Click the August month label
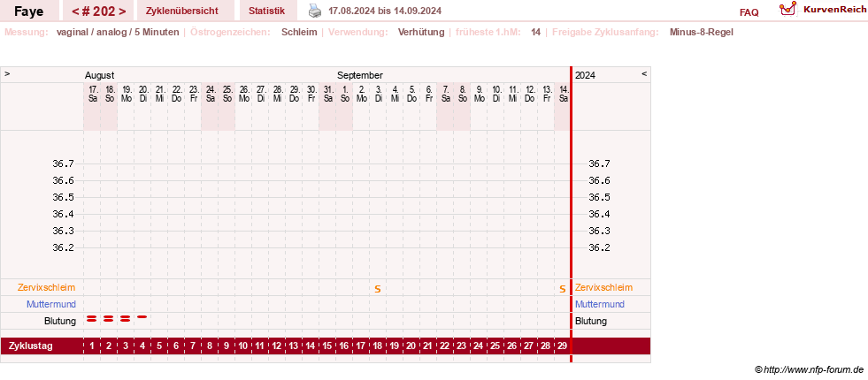The width and height of the screenshot is (868, 380). pyautogui.click(x=100, y=75)
